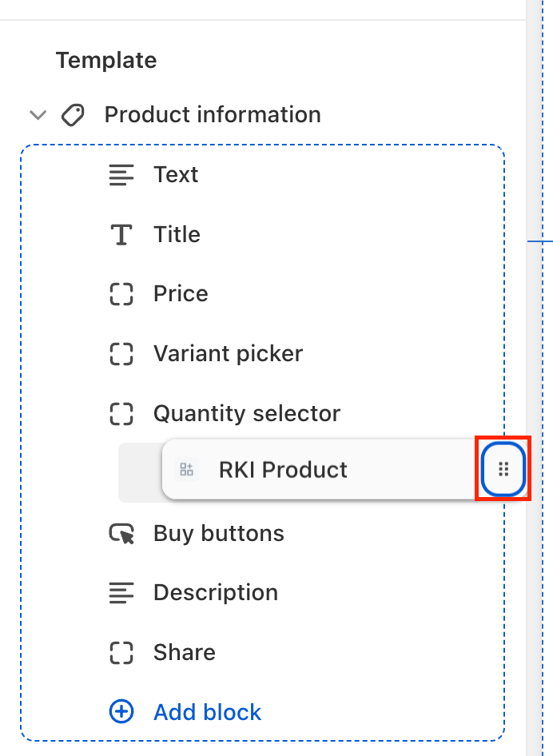Screen dimensions: 553x756
Task: Click the Share block bracket icon
Action: coord(121,653)
